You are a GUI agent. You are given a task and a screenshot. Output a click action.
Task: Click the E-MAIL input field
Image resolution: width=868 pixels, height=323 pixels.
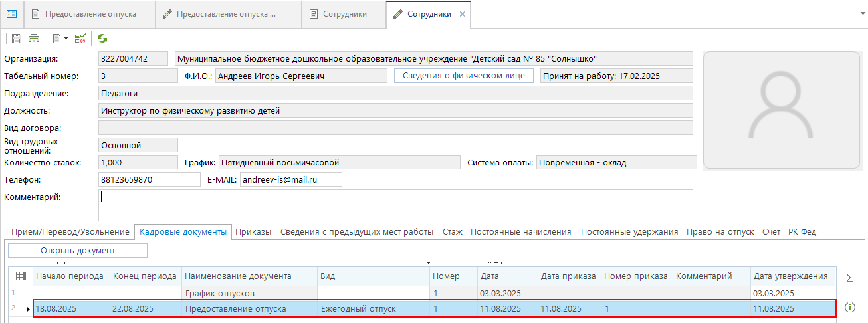point(290,179)
